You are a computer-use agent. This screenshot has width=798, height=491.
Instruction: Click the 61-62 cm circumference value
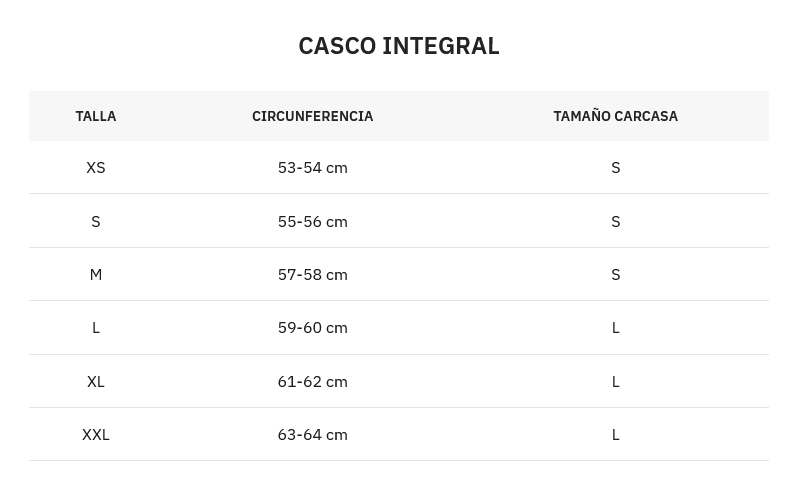click(312, 381)
